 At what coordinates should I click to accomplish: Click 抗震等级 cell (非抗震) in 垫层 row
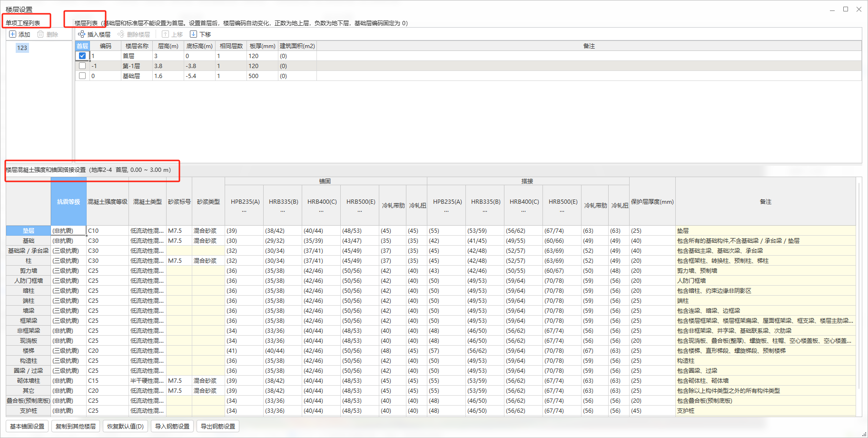[x=69, y=230]
